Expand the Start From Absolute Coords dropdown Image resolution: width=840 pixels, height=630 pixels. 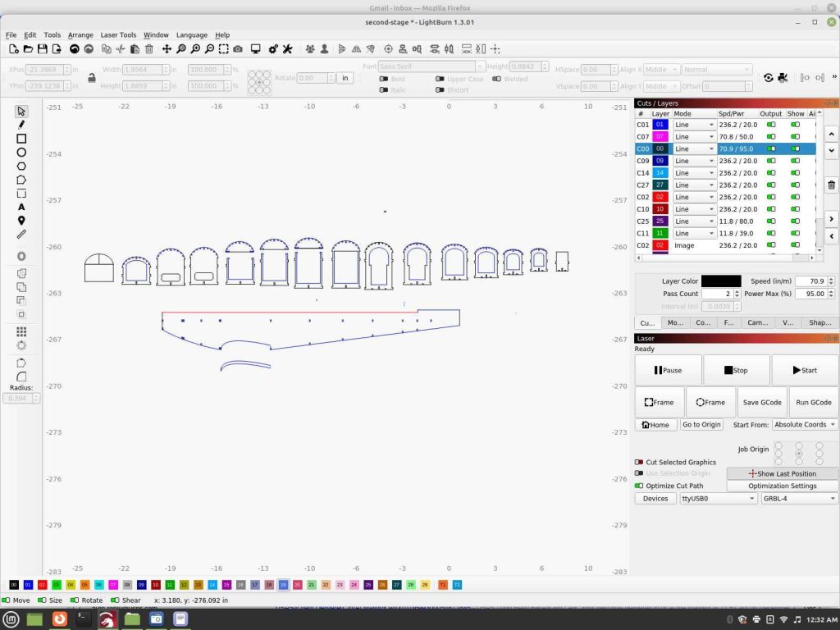pyautogui.click(x=805, y=425)
